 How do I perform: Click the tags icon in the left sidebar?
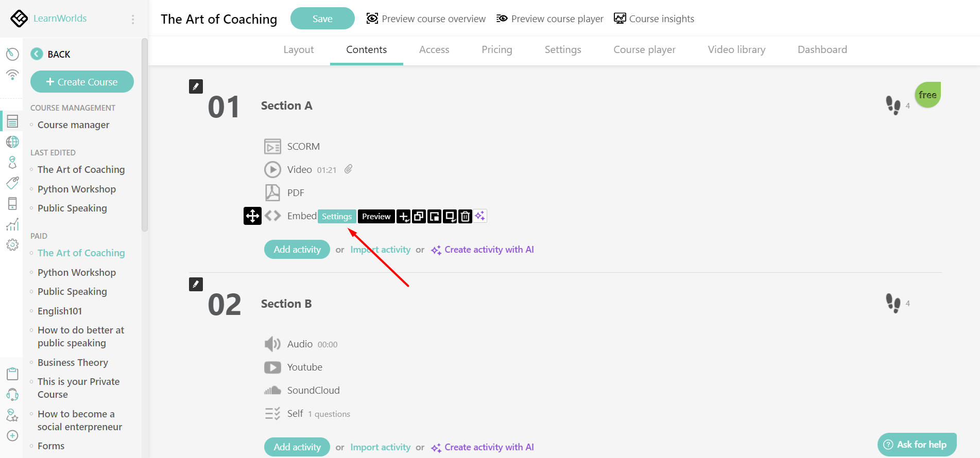[12, 183]
